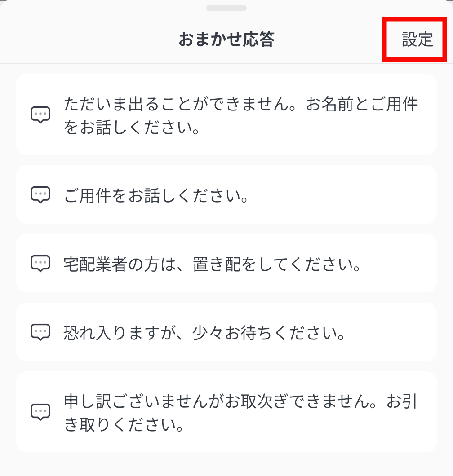Click speech bubble icon beside ご用件をお話しください

40,195
